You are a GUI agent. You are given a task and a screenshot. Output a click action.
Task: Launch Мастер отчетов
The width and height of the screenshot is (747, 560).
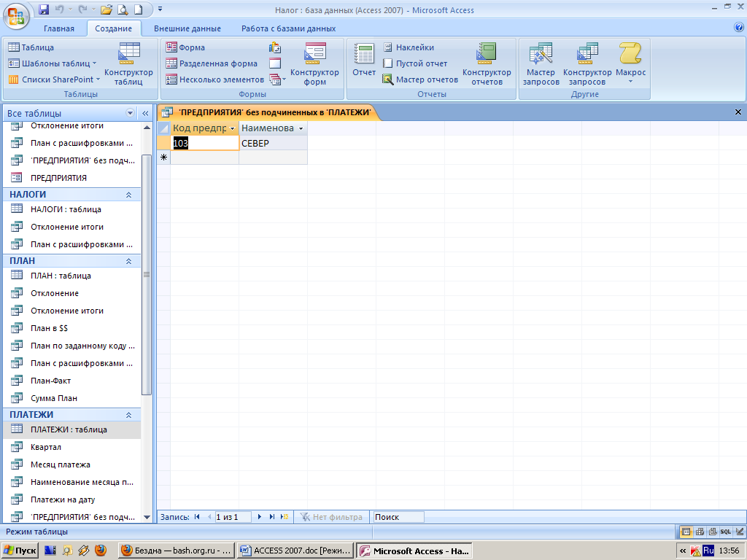pos(420,79)
